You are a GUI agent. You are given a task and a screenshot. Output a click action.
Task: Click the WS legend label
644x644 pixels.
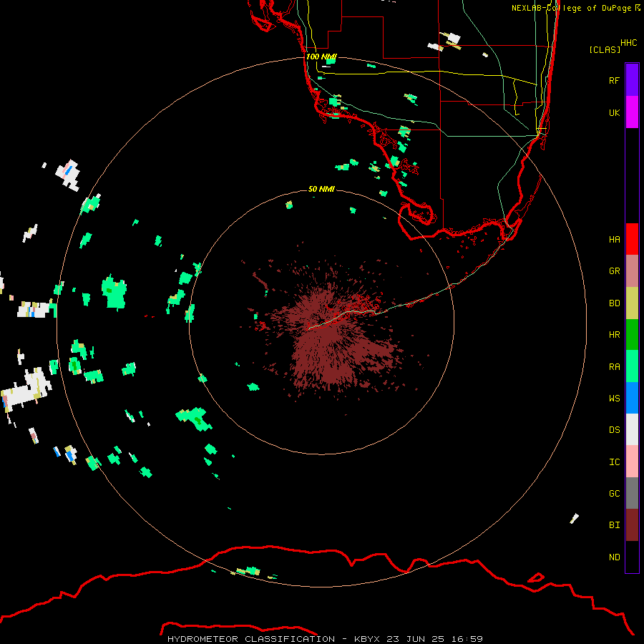[x=614, y=399]
